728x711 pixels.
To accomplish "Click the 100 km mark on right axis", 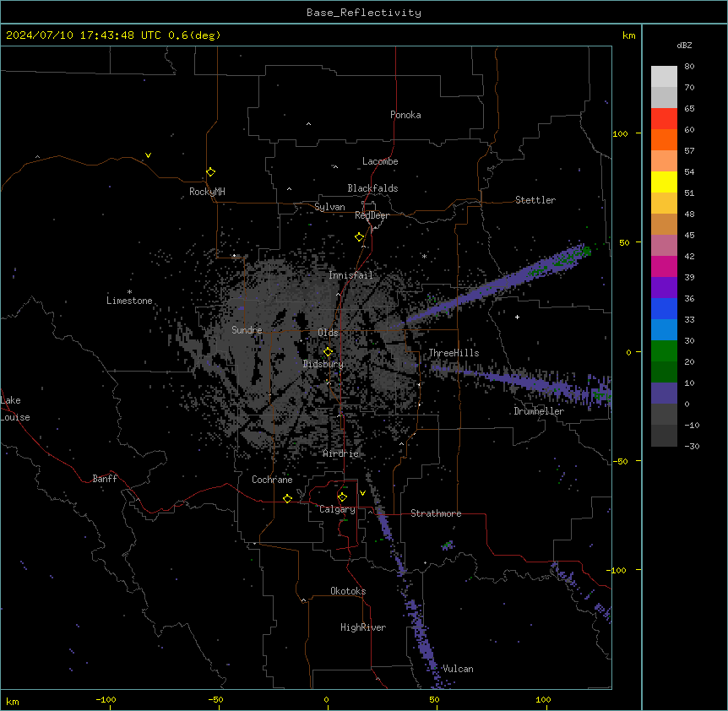I will tap(620, 133).
